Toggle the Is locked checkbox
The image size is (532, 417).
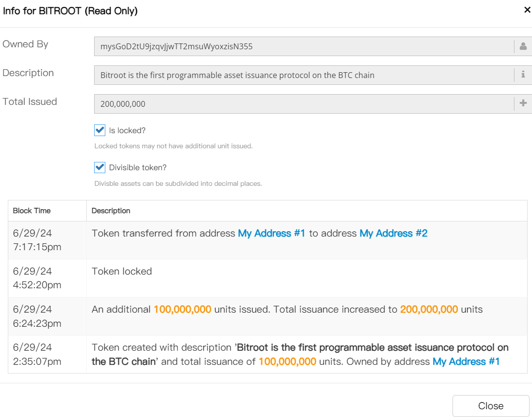click(x=100, y=130)
